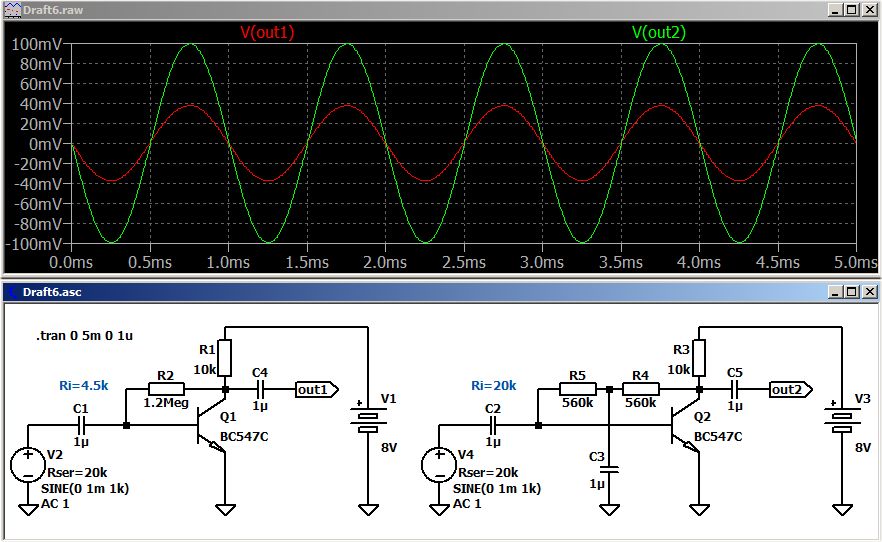Click the 1.2Meg value of R2
Image resolution: width=882 pixels, height=542 pixels.
click(x=166, y=403)
